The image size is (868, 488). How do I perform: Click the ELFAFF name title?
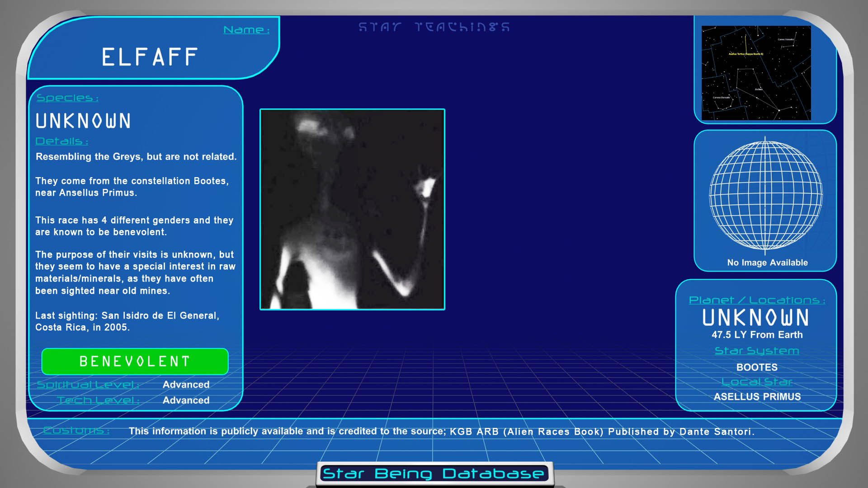[x=150, y=57]
